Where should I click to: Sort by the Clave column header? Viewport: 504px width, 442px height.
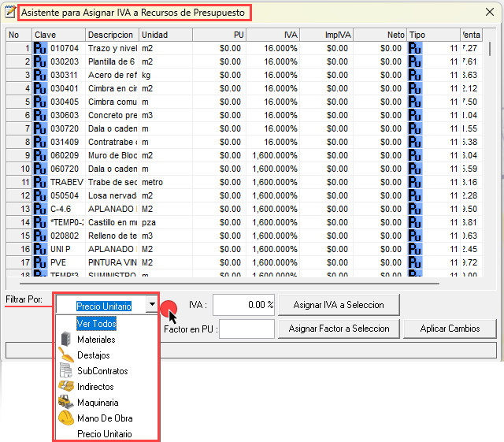59,35
